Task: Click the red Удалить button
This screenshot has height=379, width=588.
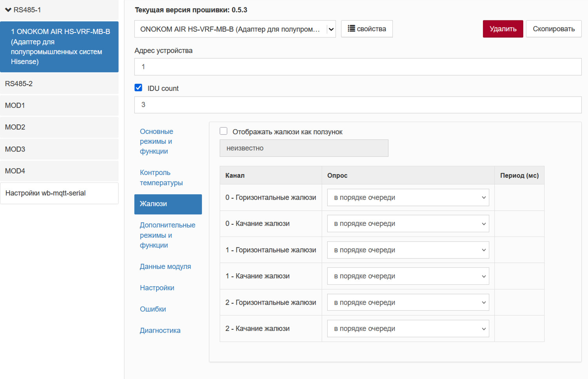Action: point(503,29)
